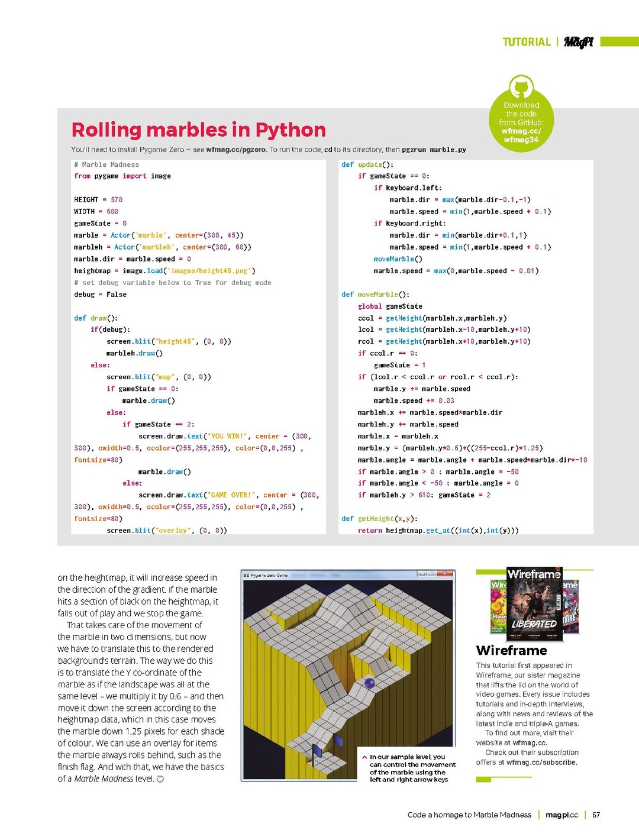
Task: Click the left blue finish flag
Action: click(318, 751)
